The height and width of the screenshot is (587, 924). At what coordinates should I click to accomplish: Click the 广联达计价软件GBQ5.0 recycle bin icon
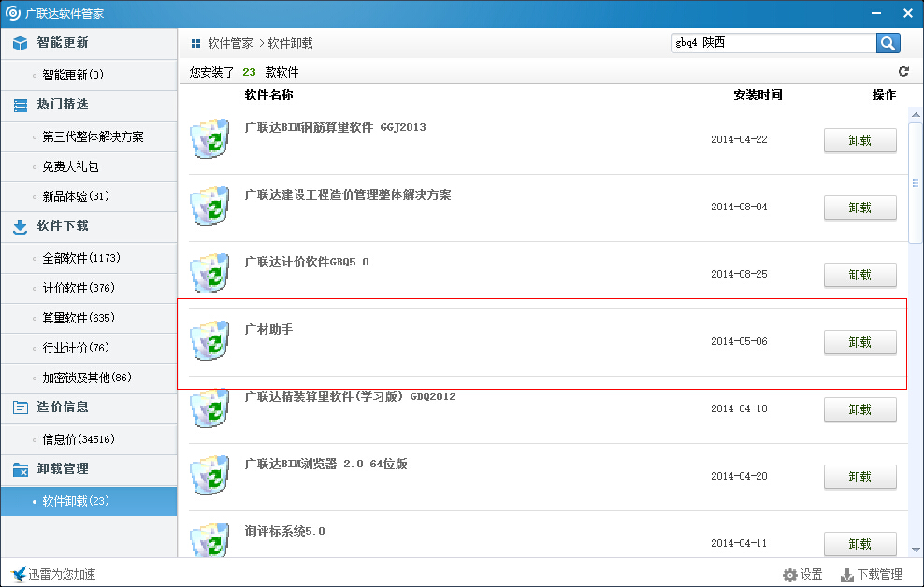tap(209, 273)
